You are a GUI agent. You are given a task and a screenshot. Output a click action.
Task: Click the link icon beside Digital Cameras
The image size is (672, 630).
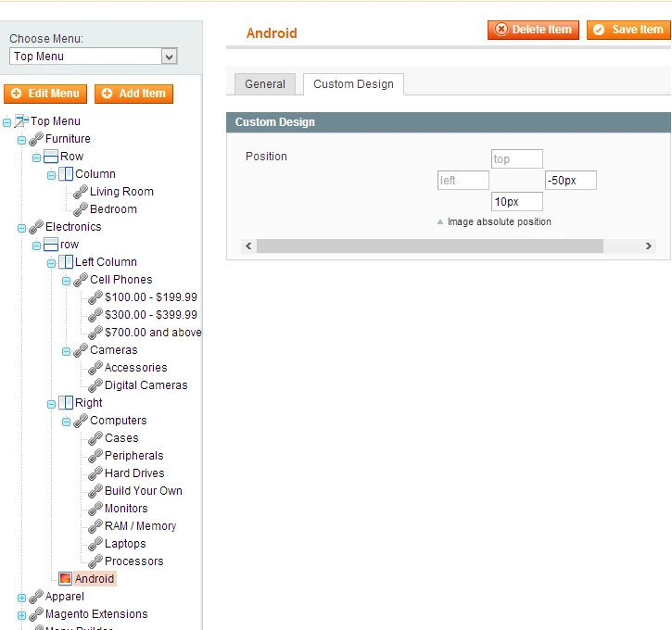95,385
